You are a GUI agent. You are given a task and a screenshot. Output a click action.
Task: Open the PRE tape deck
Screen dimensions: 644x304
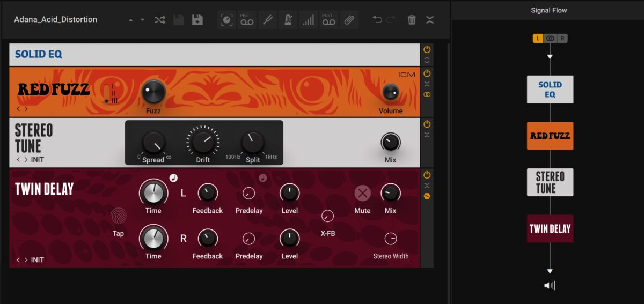pyautogui.click(x=247, y=20)
